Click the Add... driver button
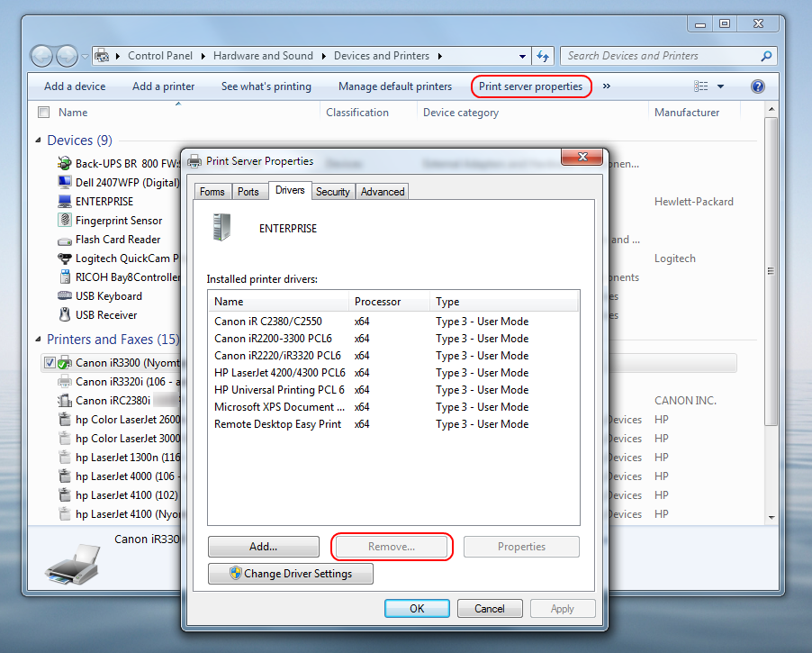This screenshot has width=812, height=653. pyautogui.click(x=264, y=547)
